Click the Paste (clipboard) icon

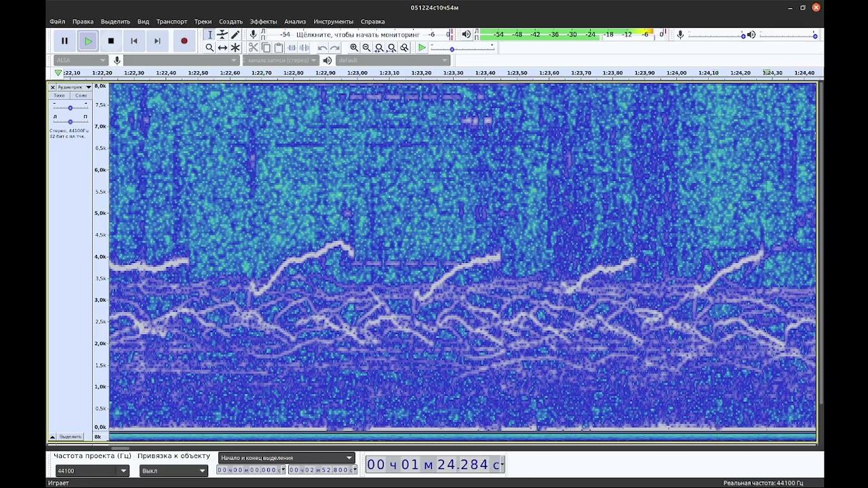279,47
